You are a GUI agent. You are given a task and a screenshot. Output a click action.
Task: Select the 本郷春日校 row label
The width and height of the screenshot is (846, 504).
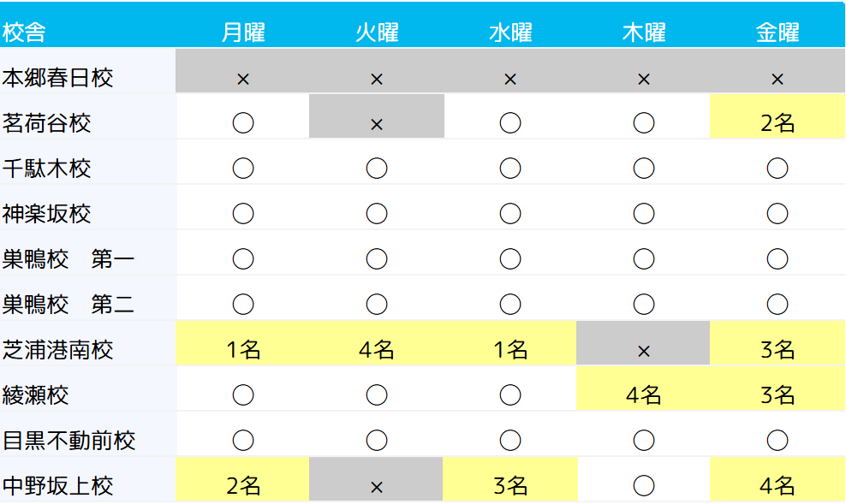click(x=58, y=78)
